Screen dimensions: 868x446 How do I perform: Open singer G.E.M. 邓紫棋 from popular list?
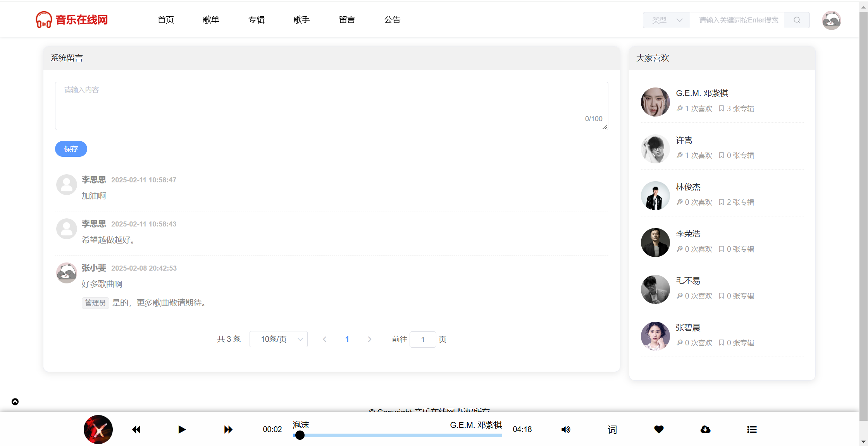pyautogui.click(x=702, y=93)
